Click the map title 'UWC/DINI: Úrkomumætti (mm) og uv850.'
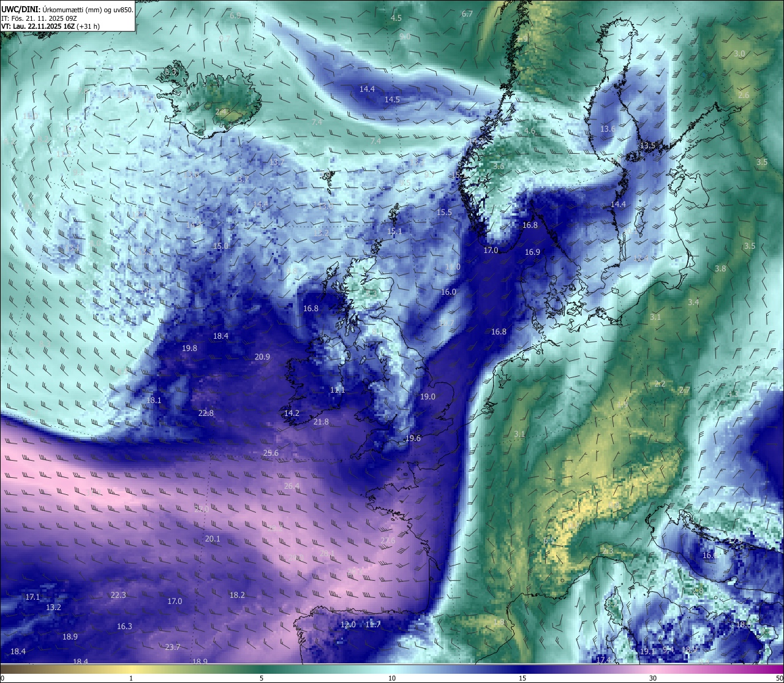Viewport: 784px width, 683px height. click(x=67, y=10)
